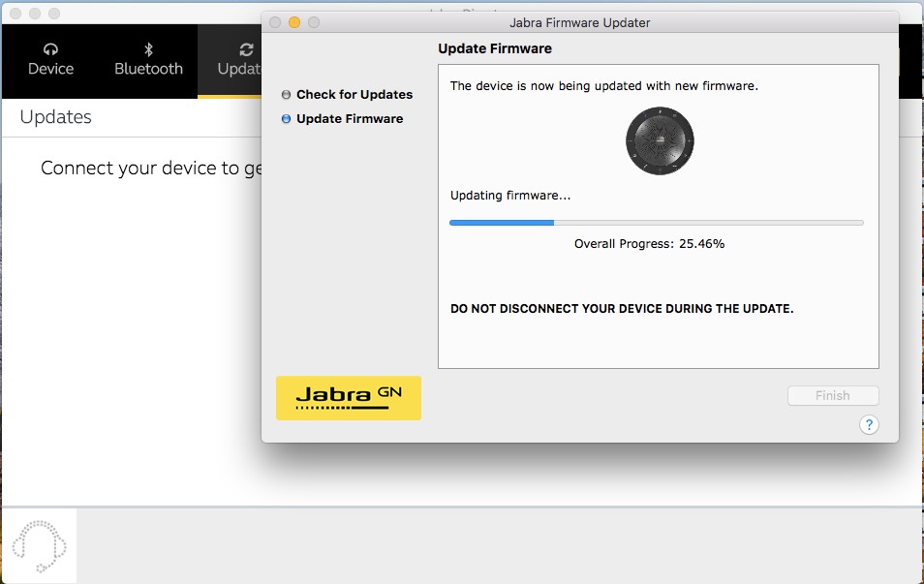
Task: Click the Overall Progress 25.46% text
Action: (649, 243)
